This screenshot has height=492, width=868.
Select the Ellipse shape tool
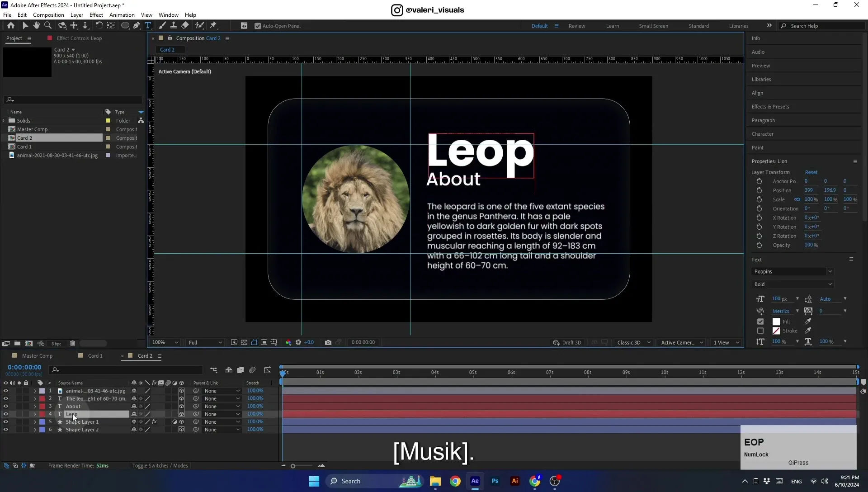125,26
